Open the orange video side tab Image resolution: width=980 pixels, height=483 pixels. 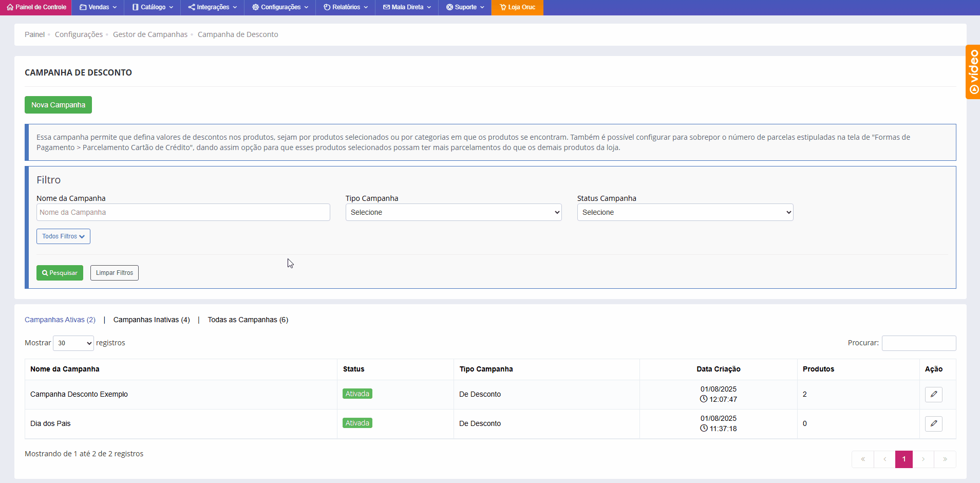[973, 72]
